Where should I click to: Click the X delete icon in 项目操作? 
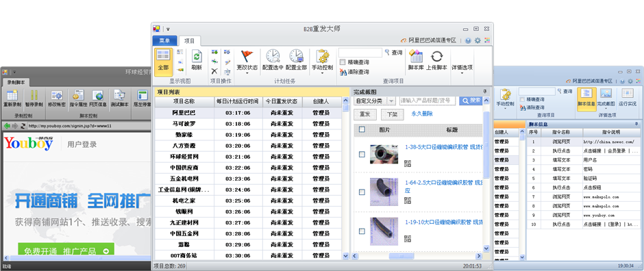pos(214,71)
